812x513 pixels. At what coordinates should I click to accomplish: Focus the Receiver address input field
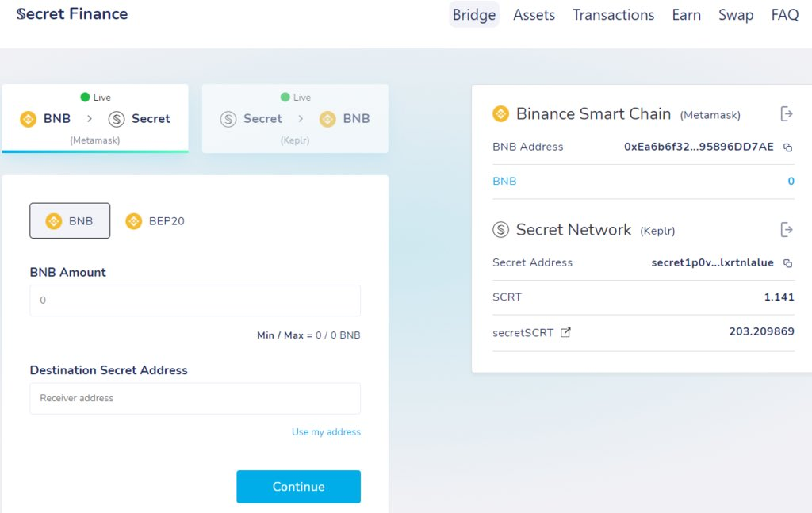pyautogui.click(x=195, y=398)
